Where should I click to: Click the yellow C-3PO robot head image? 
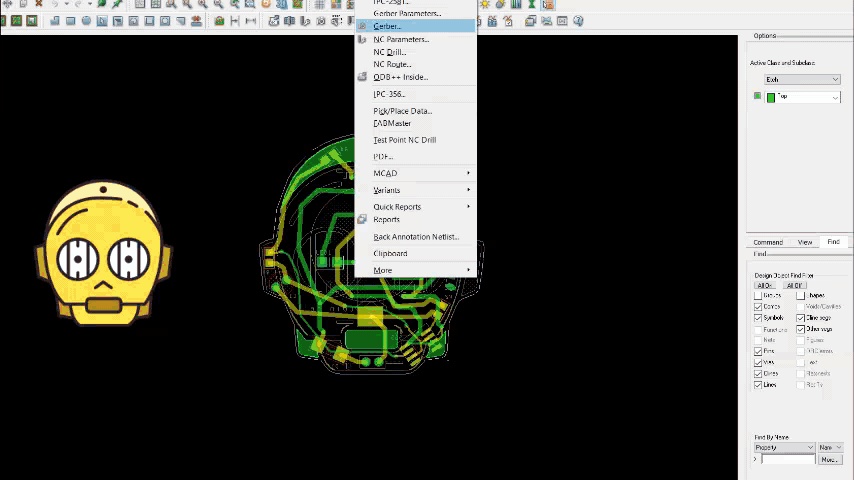[x=103, y=253]
